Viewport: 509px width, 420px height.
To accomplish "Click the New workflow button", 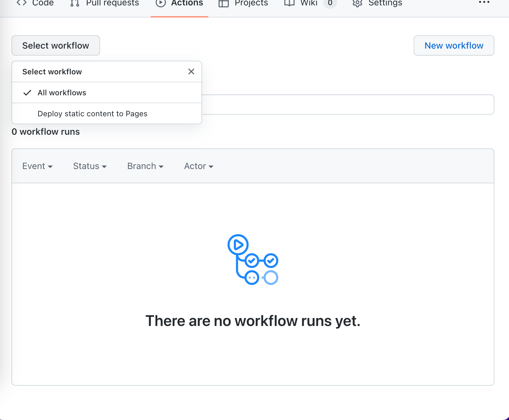I will tap(454, 45).
